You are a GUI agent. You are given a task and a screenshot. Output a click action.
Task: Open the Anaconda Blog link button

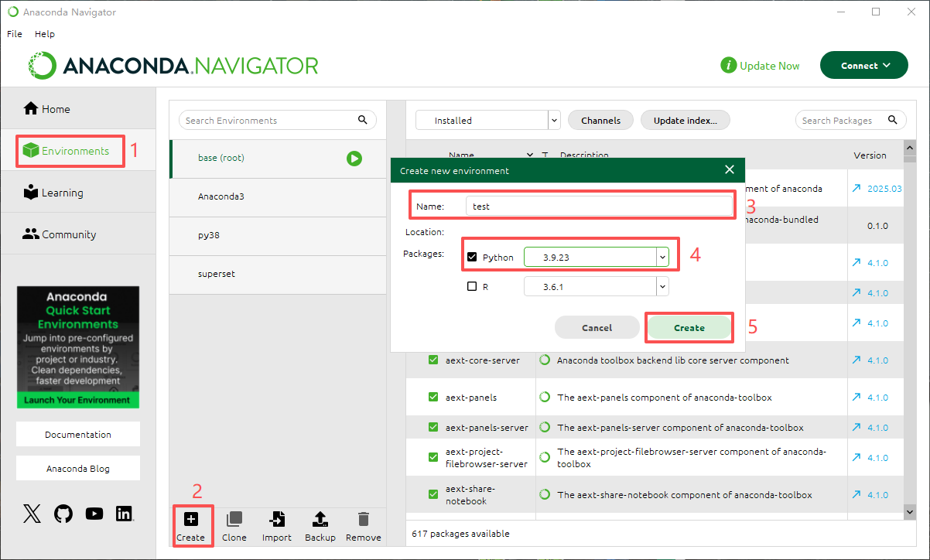(78, 468)
